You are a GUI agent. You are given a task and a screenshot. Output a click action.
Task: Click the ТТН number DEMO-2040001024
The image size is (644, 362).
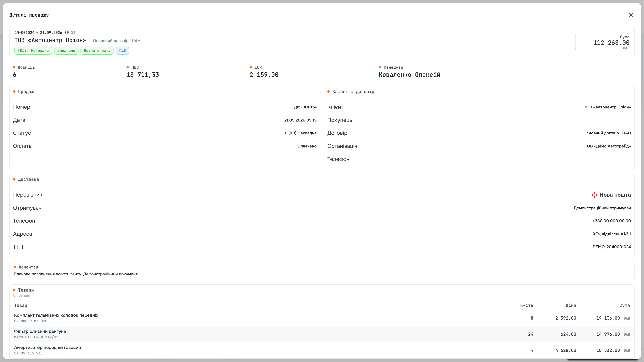click(611, 247)
